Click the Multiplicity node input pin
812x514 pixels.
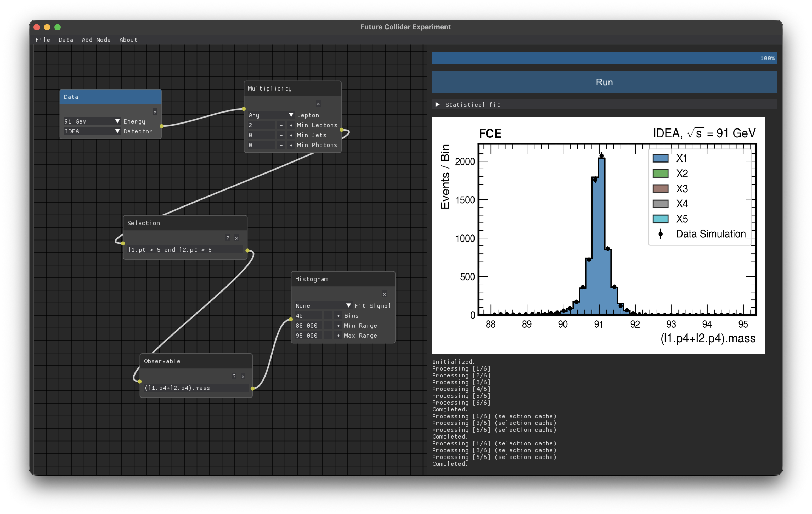click(244, 109)
